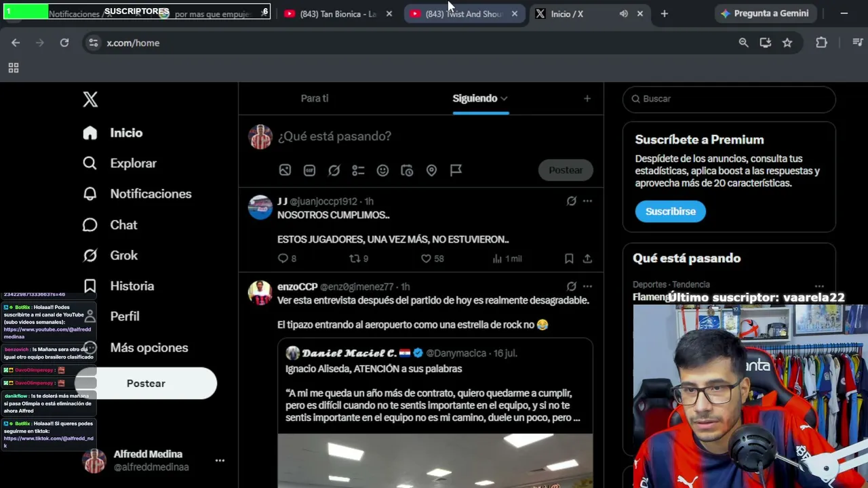Open Grok from the X sidebar
This screenshot has height=488, width=868.
point(110,256)
